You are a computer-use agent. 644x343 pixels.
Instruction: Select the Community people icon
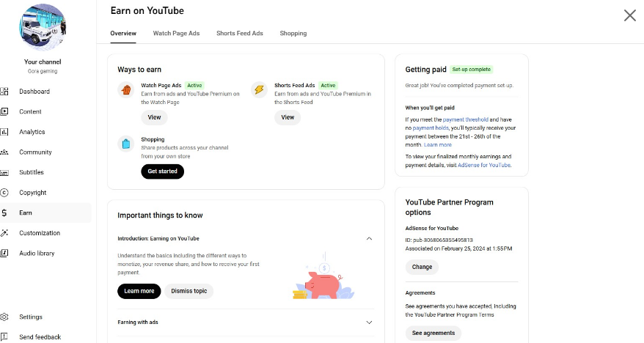pos(4,152)
